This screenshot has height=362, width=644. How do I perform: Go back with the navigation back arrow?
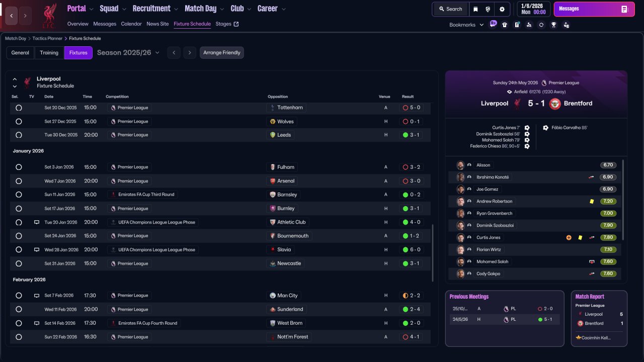(12, 16)
